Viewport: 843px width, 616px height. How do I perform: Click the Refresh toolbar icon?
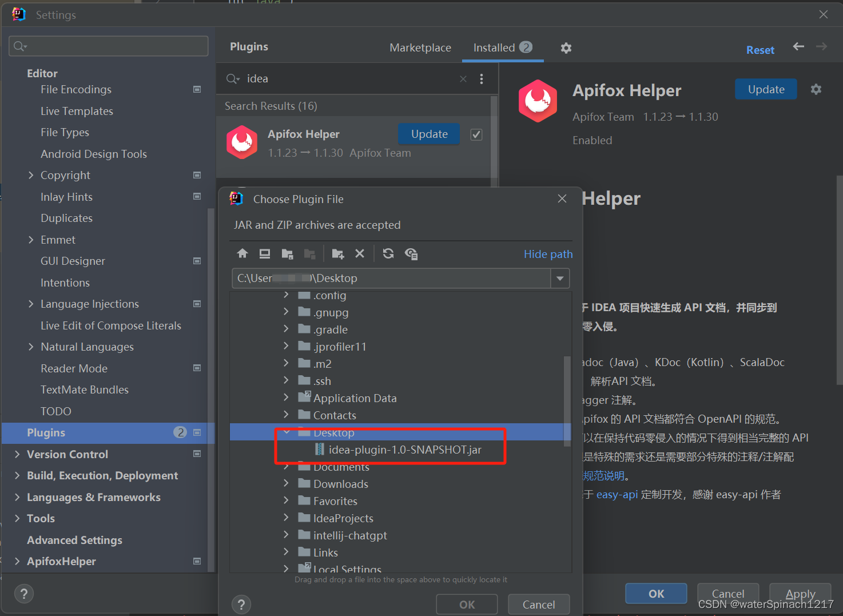pos(388,253)
